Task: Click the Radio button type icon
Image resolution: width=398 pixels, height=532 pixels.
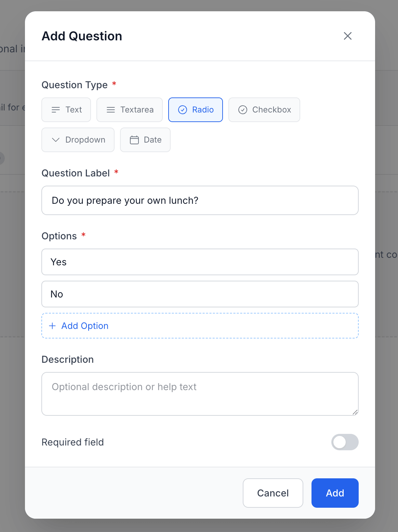Action: pyautogui.click(x=182, y=110)
